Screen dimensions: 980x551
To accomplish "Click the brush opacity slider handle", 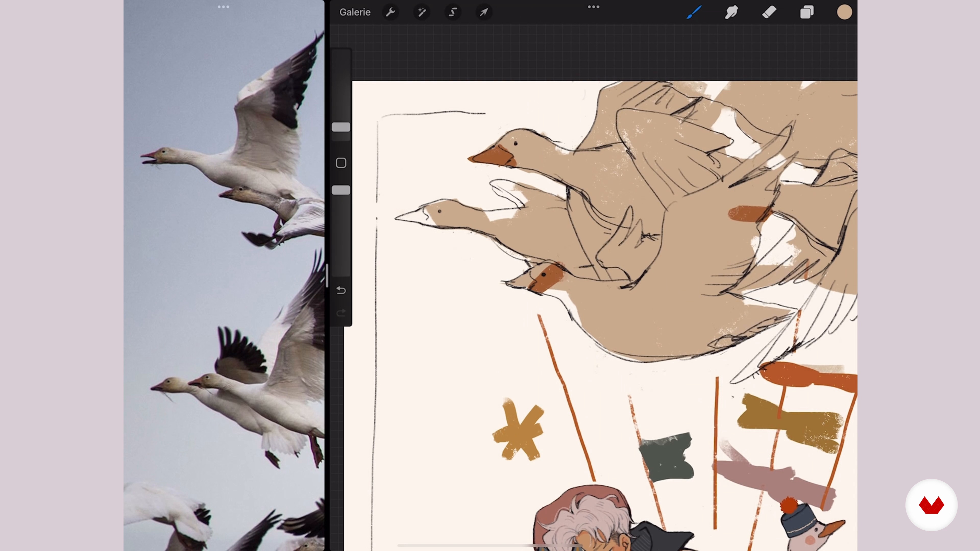I will pyautogui.click(x=341, y=190).
